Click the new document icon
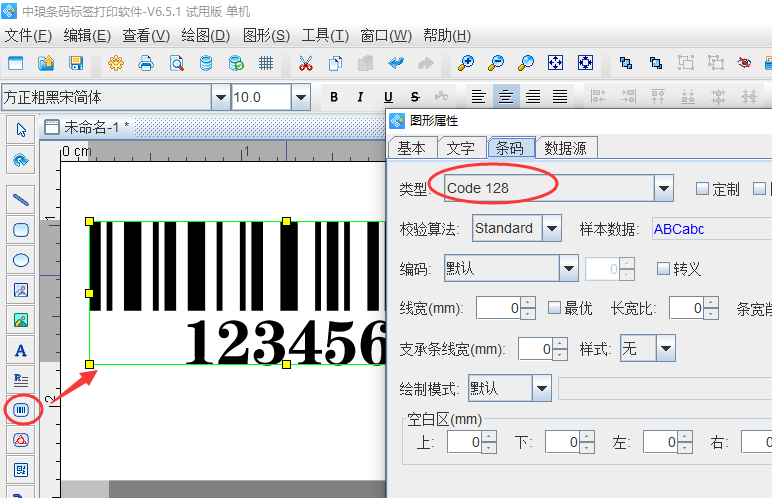This screenshot has height=498, width=772. pos(16,63)
